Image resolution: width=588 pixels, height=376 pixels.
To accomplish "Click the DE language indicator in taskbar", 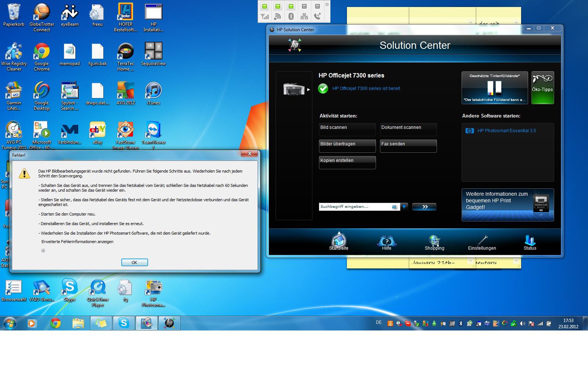I will click(379, 322).
